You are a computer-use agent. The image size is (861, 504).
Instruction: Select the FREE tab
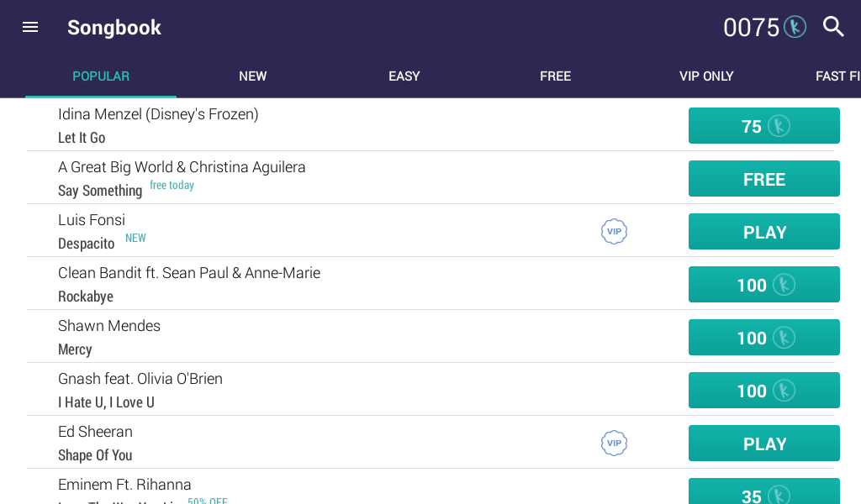555,76
